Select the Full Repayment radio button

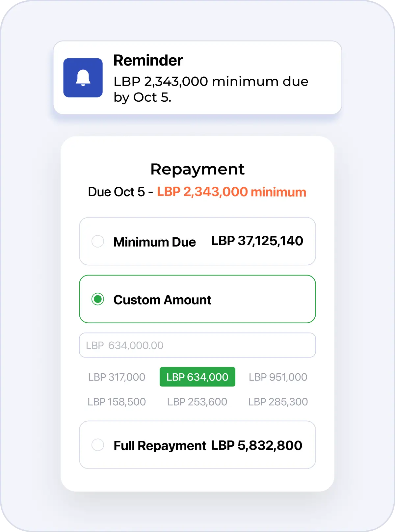[x=98, y=445]
